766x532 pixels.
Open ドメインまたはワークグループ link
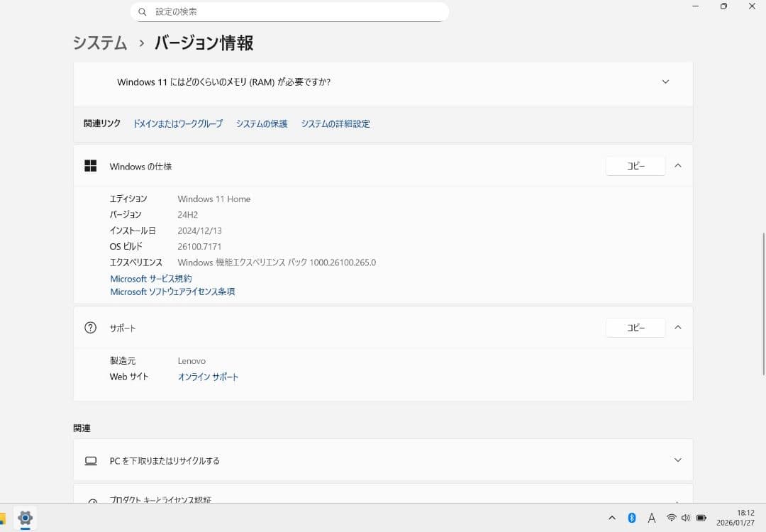178,123
